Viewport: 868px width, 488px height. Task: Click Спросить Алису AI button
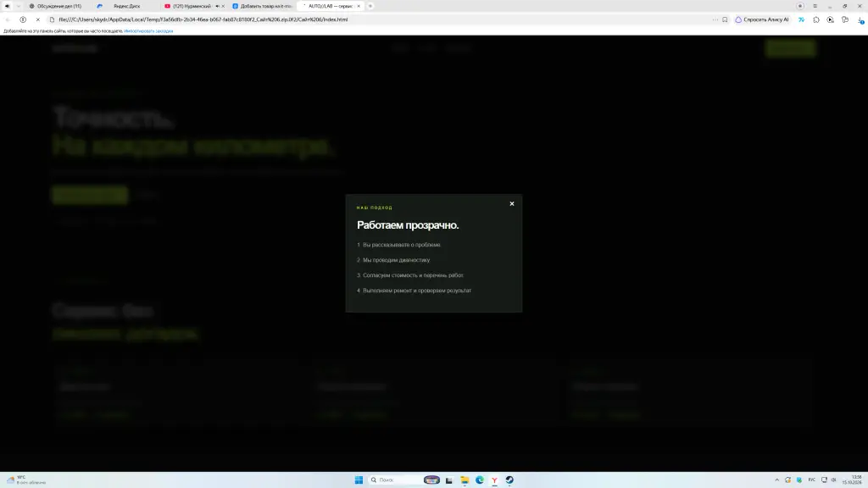point(762,19)
